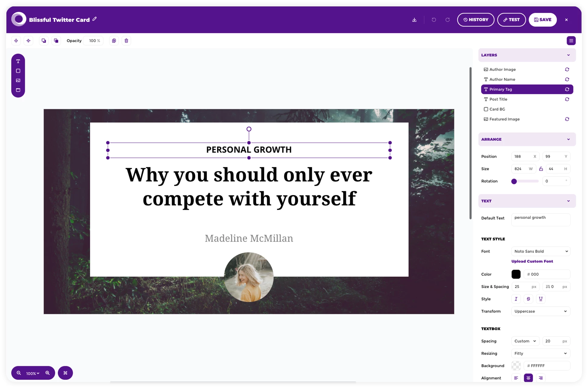Collapse the Layers panel
The height and width of the screenshot is (388, 588).
click(568, 55)
